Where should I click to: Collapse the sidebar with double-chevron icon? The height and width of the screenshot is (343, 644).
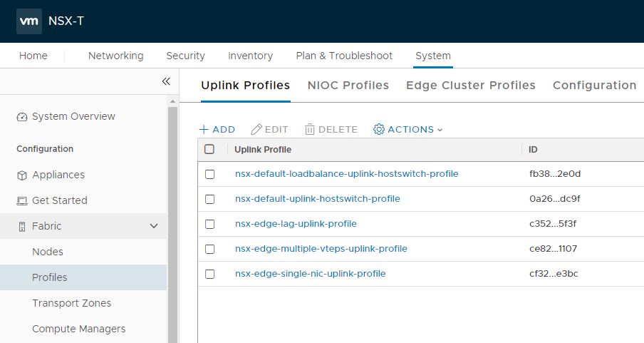166,81
